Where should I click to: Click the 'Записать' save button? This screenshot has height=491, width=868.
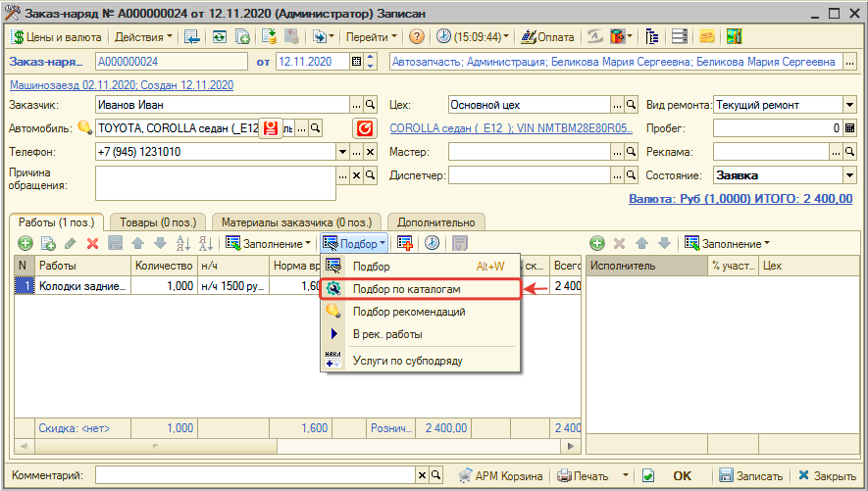[750, 475]
